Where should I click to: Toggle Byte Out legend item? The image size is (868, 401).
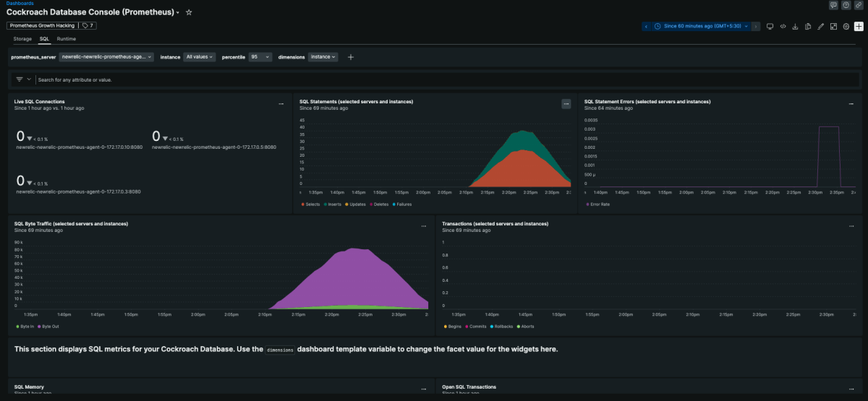point(48,327)
